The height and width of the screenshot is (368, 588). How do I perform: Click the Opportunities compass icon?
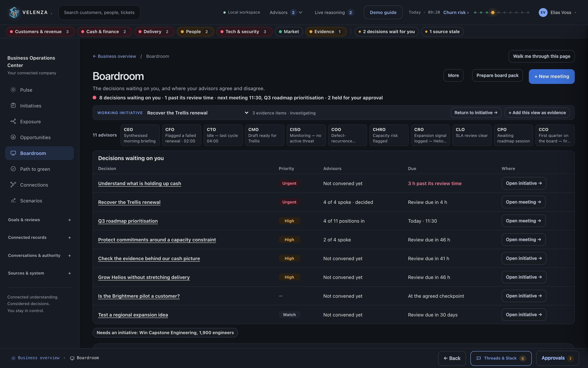pos(13,137)
